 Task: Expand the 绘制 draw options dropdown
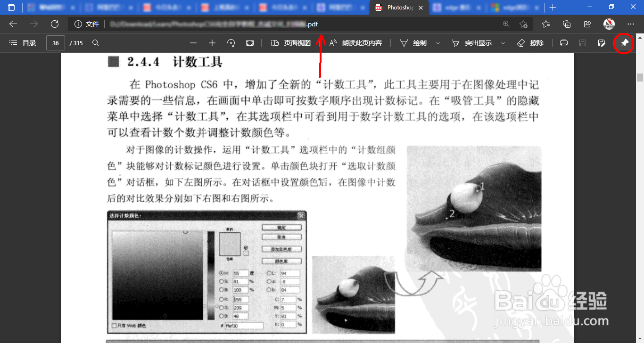point(438,43)
